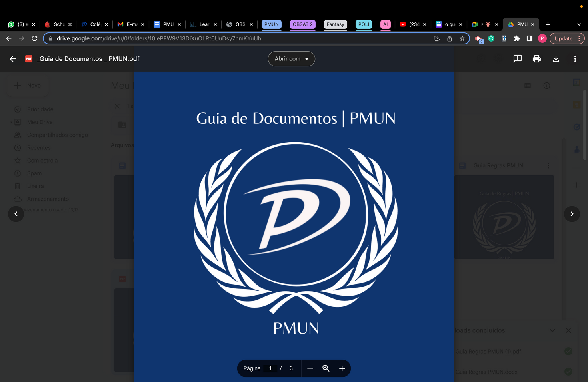This screenshot has width=588, height=382.
Task: Click the browser forward button
Action: 22,38
